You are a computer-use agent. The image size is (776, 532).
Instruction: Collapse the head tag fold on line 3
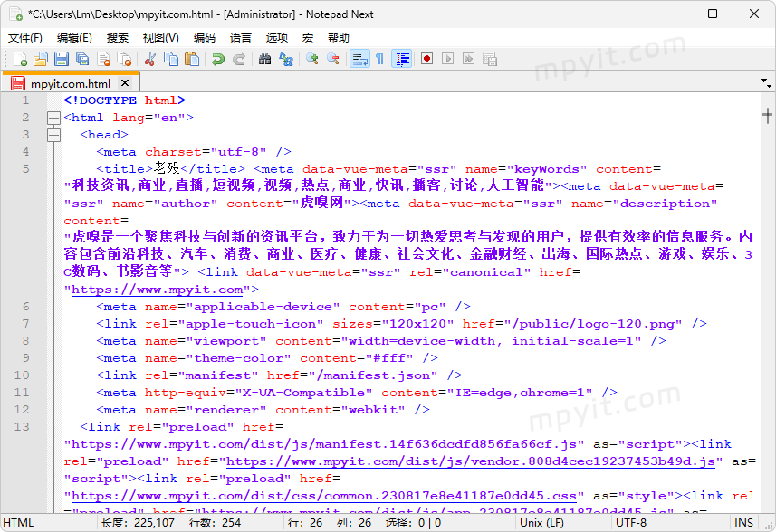click(53, 135)
